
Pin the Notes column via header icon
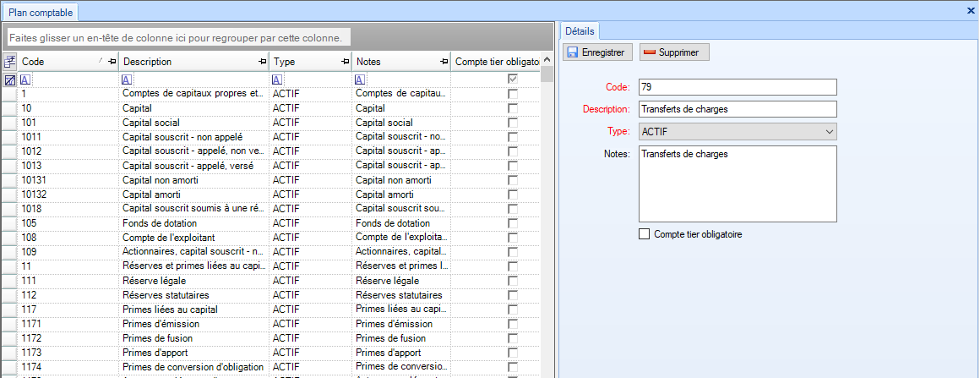tap(444, 62)
